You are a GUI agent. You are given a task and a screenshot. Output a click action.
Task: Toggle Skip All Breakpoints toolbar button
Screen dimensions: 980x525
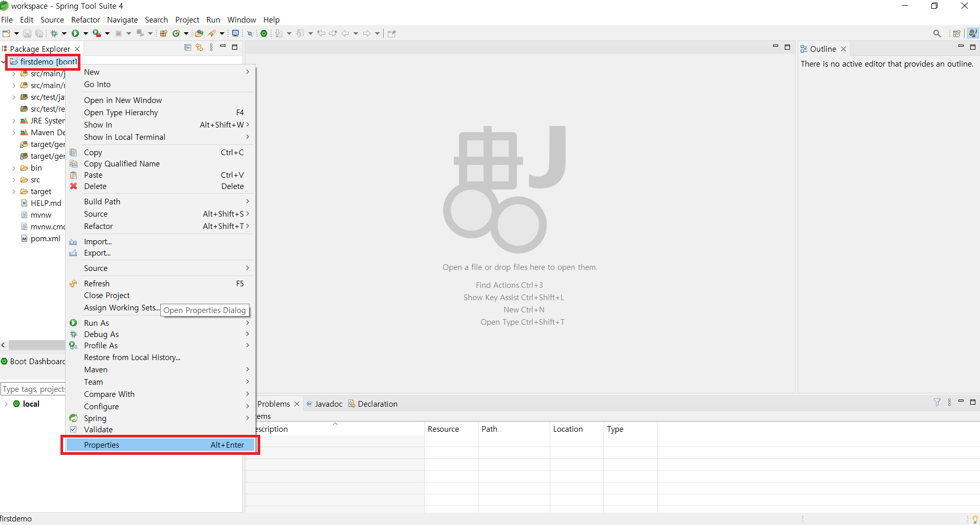pyautogui.click(x=249, y=34)
